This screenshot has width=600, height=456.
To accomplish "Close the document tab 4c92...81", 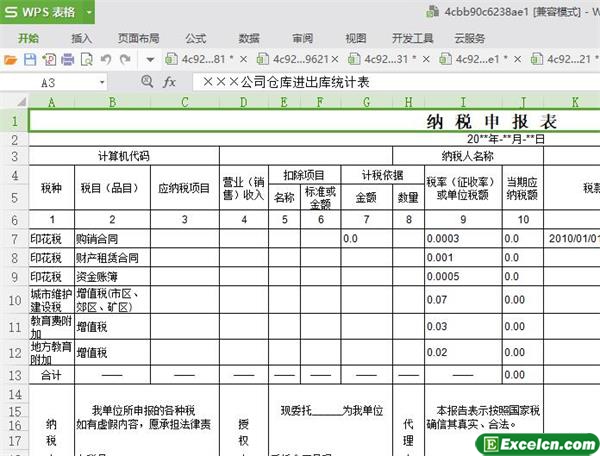I will coord(243,59).
